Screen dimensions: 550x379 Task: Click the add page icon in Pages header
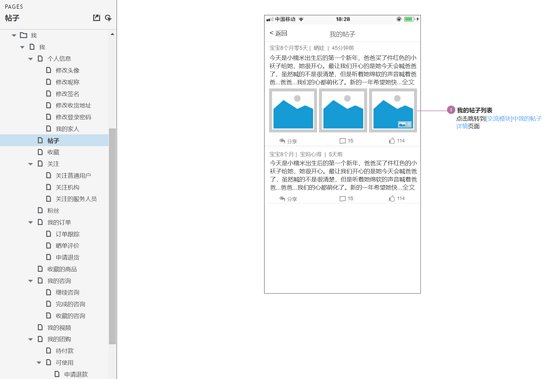pyautogui.click(x=108, y=18)
